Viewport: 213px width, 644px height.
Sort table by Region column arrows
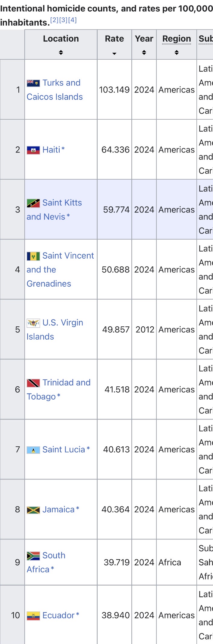coord(177,52)
